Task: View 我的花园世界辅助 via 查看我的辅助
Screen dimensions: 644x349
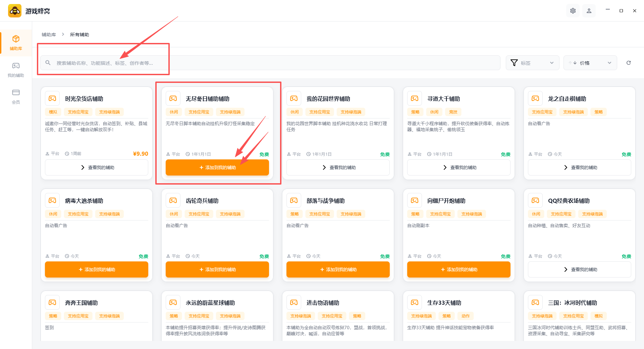Action: 338,167
